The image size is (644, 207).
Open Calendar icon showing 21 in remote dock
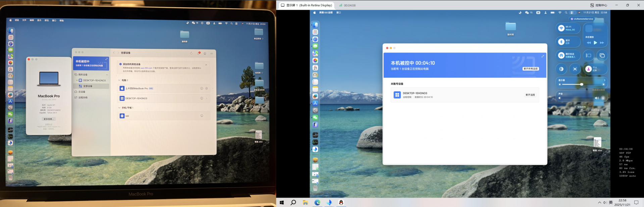[x=315, y=68]
